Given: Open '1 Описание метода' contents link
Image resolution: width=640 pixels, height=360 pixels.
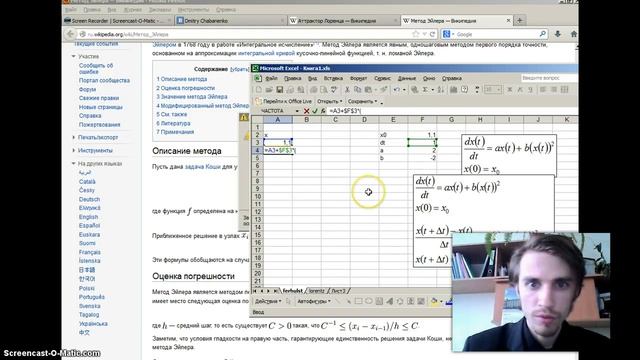Looking at the screenshot, I should click(x=182, y=79).
